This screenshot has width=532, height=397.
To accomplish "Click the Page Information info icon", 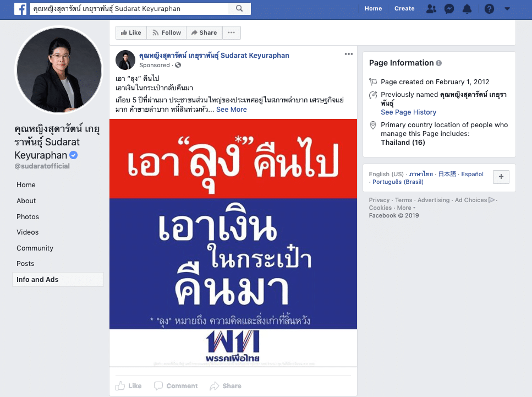I will pyautogui.click(x=438, y=63).
